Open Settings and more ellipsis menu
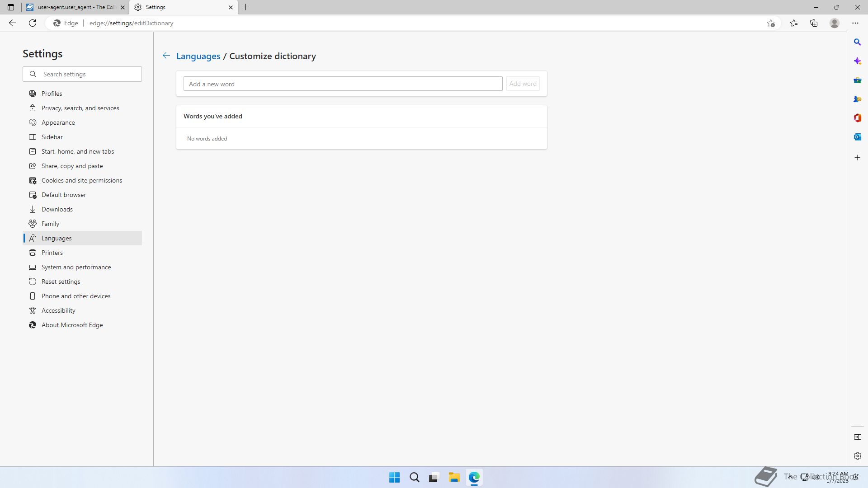 [855, 23]
